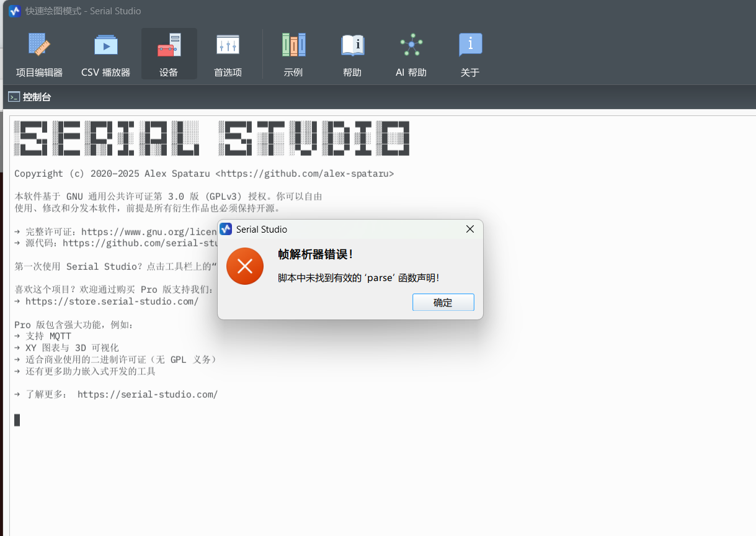756x536 pixels.
Task: Click the Pro 版包含强大功能 line
Action: pos(74,325)
